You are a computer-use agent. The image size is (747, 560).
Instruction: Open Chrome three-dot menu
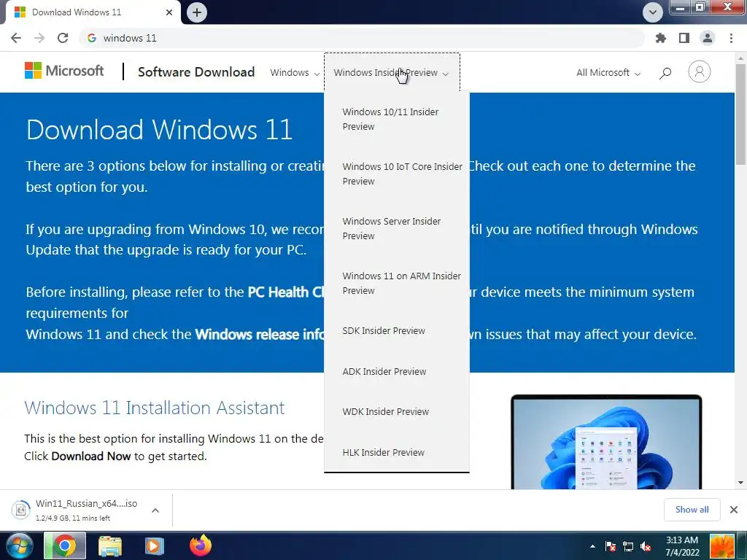[x=731, y=38]
